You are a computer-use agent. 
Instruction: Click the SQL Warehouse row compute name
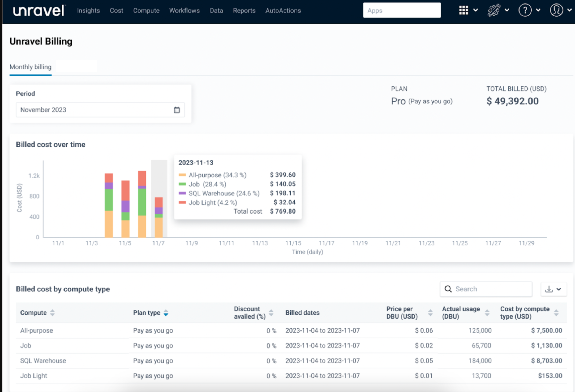pyautogui.click(x=43, y=361)
